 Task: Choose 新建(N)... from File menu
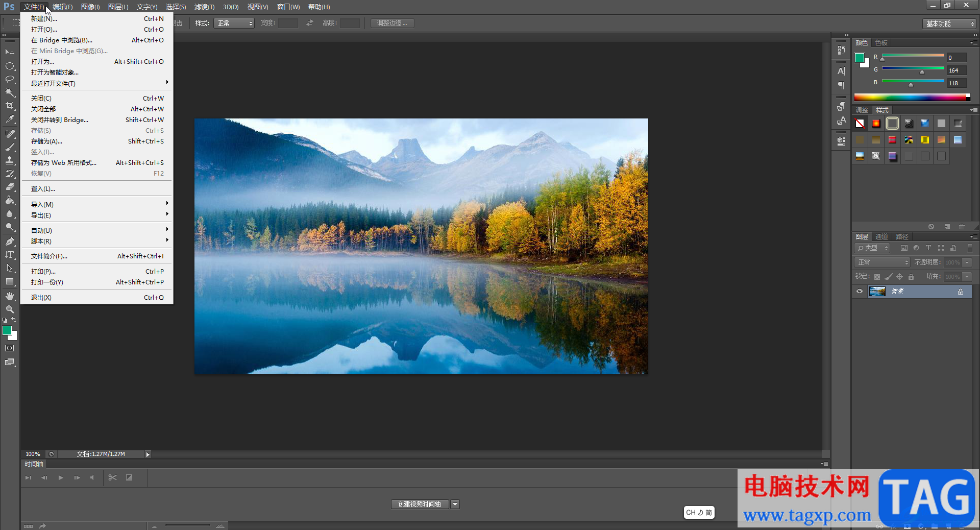pyautogui.click(x=97, y=18)
